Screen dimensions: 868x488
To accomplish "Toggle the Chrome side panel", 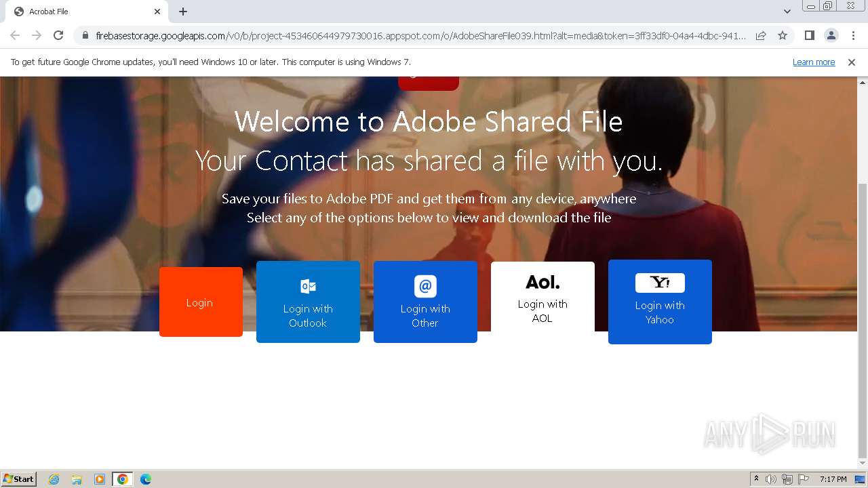I will [809, 35].
